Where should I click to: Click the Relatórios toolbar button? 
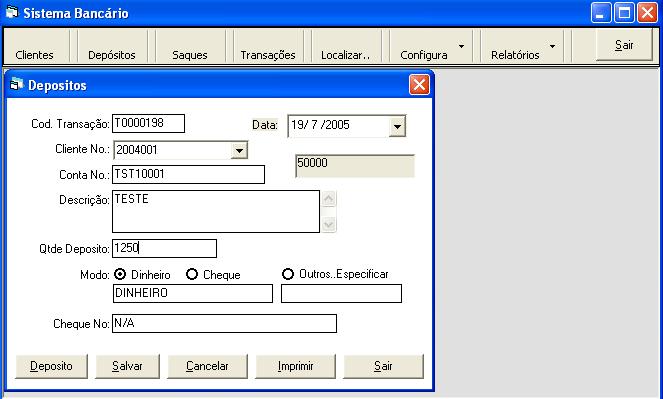(515, 47)
